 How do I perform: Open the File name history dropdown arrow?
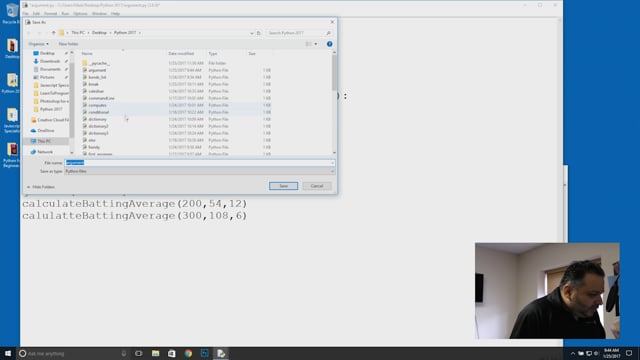[332, 163]
